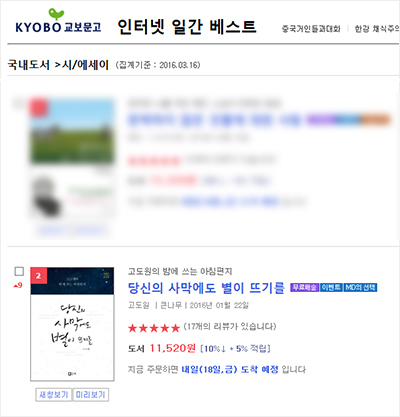Click author name 고도원
Screen dimensions: 400x417
tap(139, 305)
